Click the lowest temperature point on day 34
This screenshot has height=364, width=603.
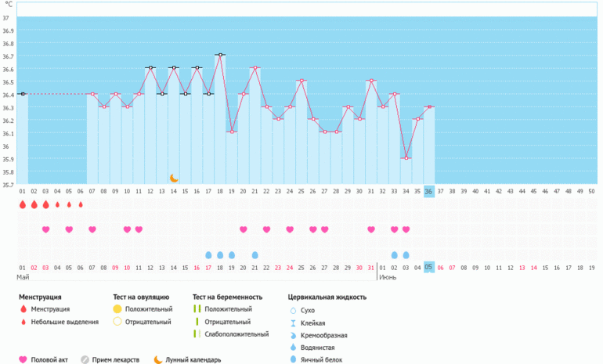pyautogui.click(x=406, y=158)
